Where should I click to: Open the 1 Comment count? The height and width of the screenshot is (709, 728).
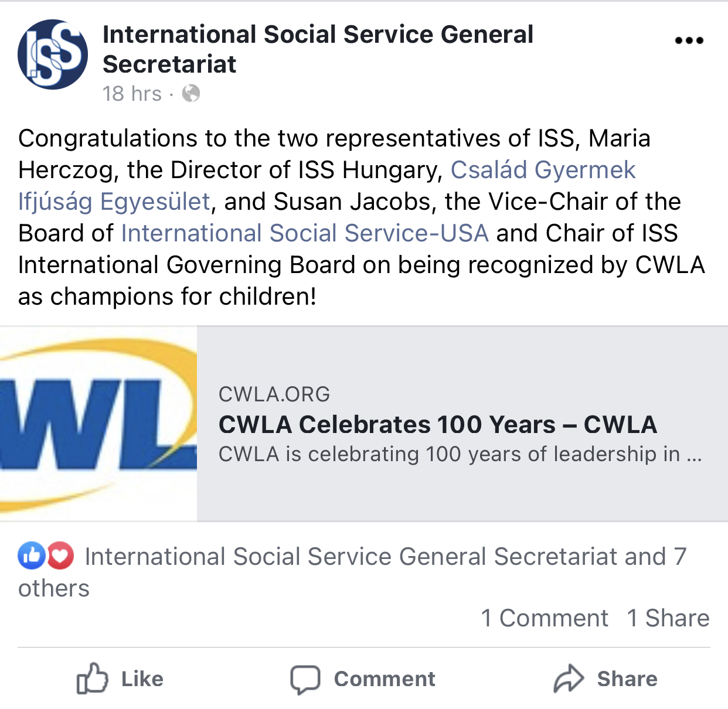(544, 618)
